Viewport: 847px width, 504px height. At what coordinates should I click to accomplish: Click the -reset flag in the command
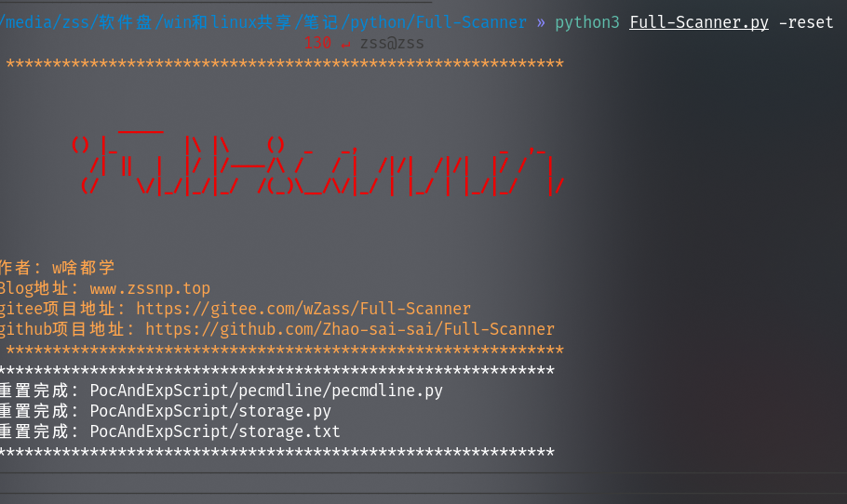(806, 22)
